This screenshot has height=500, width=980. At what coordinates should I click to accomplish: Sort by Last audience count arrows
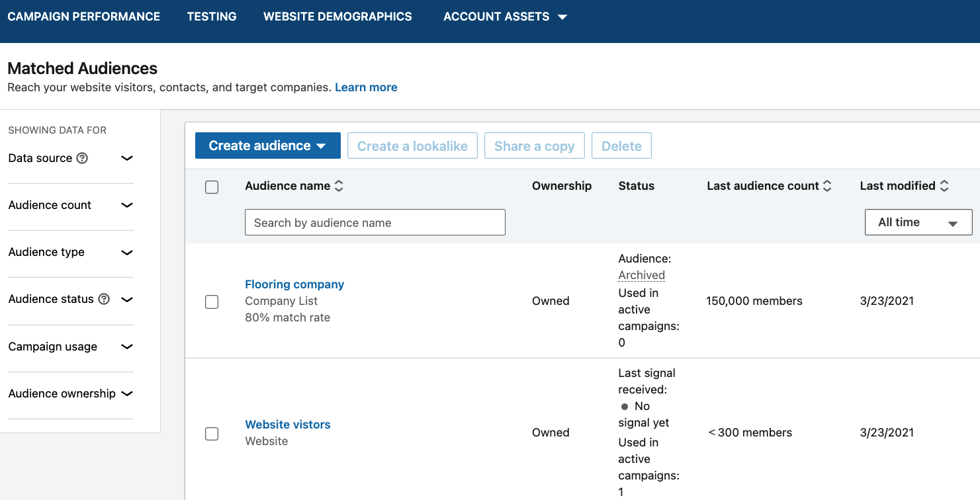click(827, 186)
